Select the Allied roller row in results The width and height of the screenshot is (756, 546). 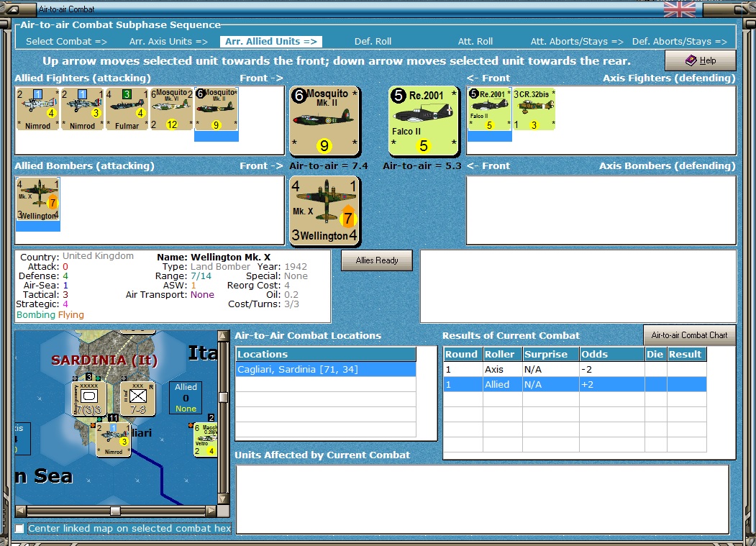[x=575, y=384]
